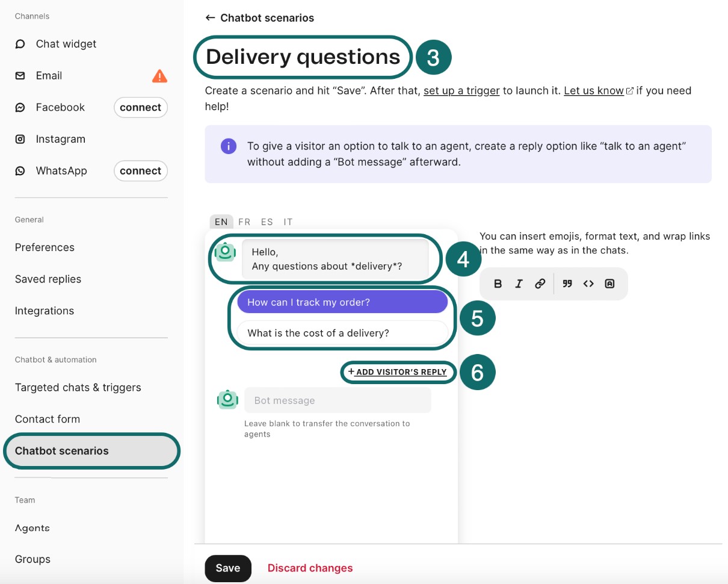The height and width of the screenshot is (584, 728).
Task: Connect the WhatsApp channel
Action: click(140, 171)
